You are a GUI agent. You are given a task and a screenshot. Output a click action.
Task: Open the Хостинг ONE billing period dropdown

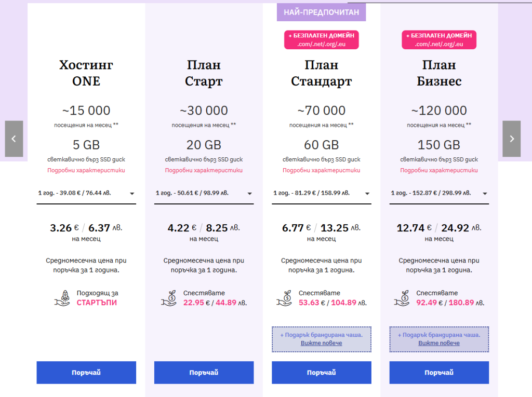point(86,194)
